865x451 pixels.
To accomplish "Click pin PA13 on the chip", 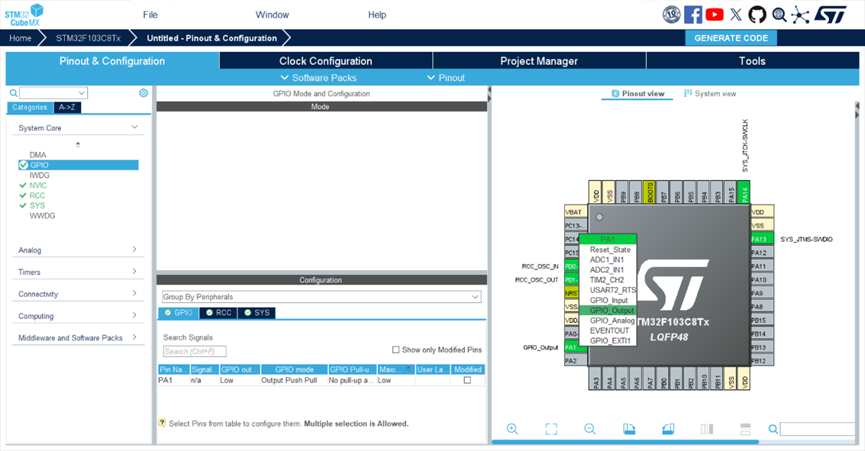I will (761, 239).
